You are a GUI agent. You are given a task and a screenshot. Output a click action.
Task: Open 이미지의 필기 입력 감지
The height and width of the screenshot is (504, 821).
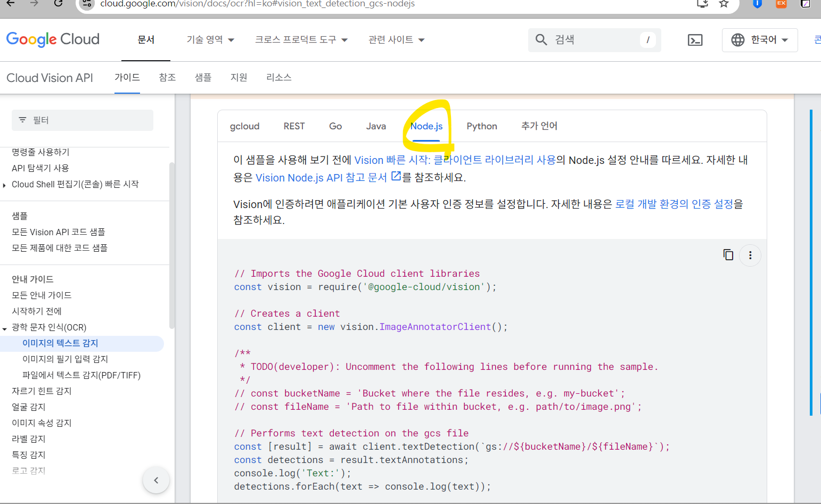[65, 359]
